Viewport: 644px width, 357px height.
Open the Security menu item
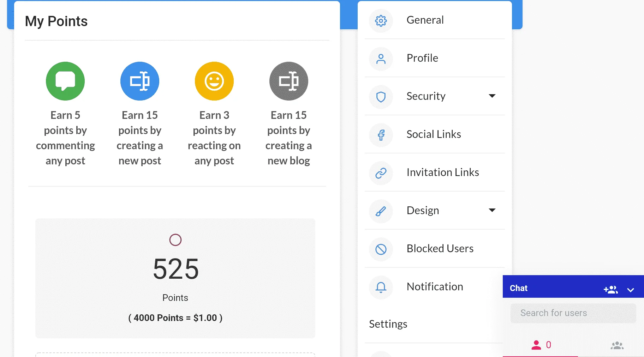435,96
